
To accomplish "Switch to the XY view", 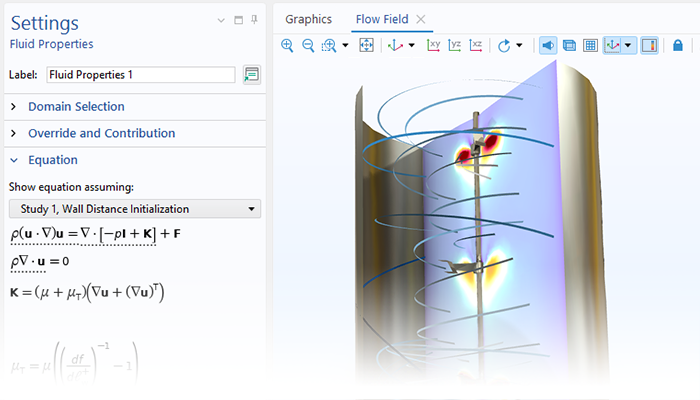I will (x=433, y=45).
